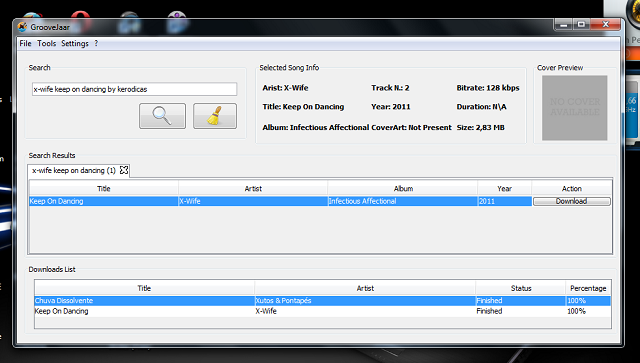This screenshot has width=640, height=363.
Task: Click the downloads list Status column header
Action: tap(520, 288)
